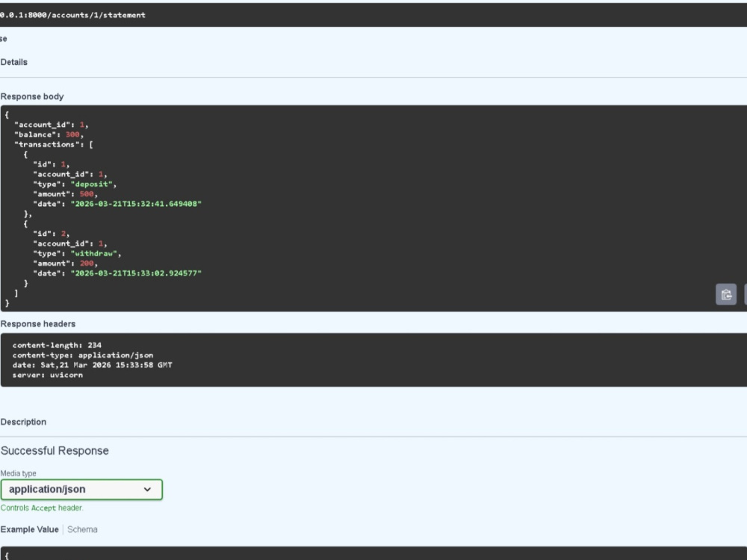This screenshot has height=560, width=747.
Task: Select the Example Value tab
Action: pyautogui.click(x=30, y=529)
